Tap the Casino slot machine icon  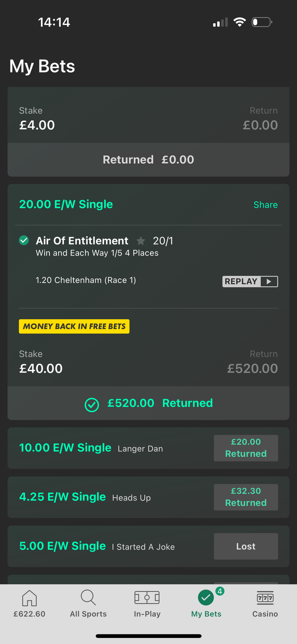pos(265,598)
